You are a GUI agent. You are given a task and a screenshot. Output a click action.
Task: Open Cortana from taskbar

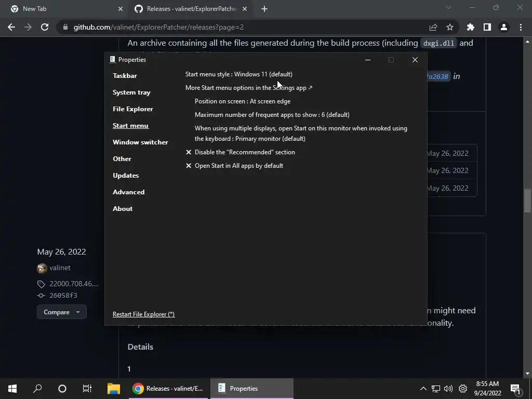[62, 389]
